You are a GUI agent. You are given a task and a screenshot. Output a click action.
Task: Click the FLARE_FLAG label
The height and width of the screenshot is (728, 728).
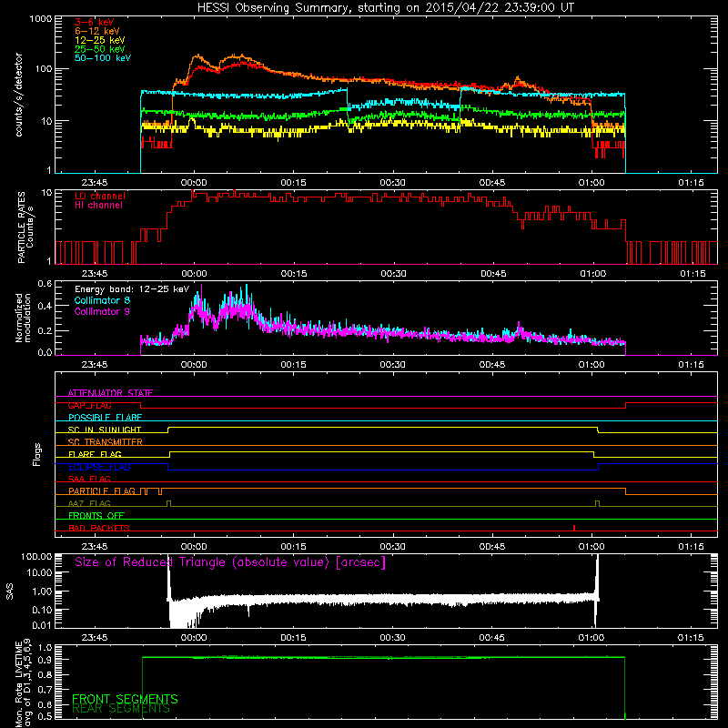pos(95,454)
